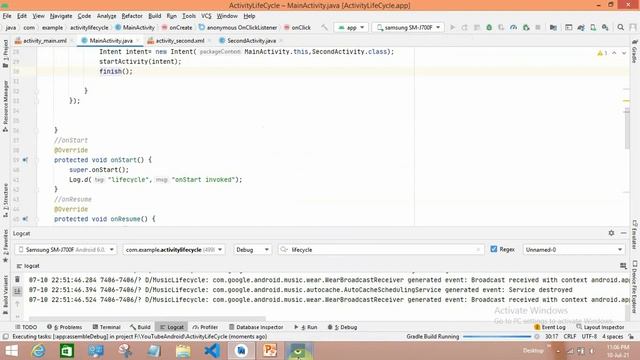Viewport: 640px width, 360px height.
Task: Open the Build menu
Action: [x=154, y=16]
